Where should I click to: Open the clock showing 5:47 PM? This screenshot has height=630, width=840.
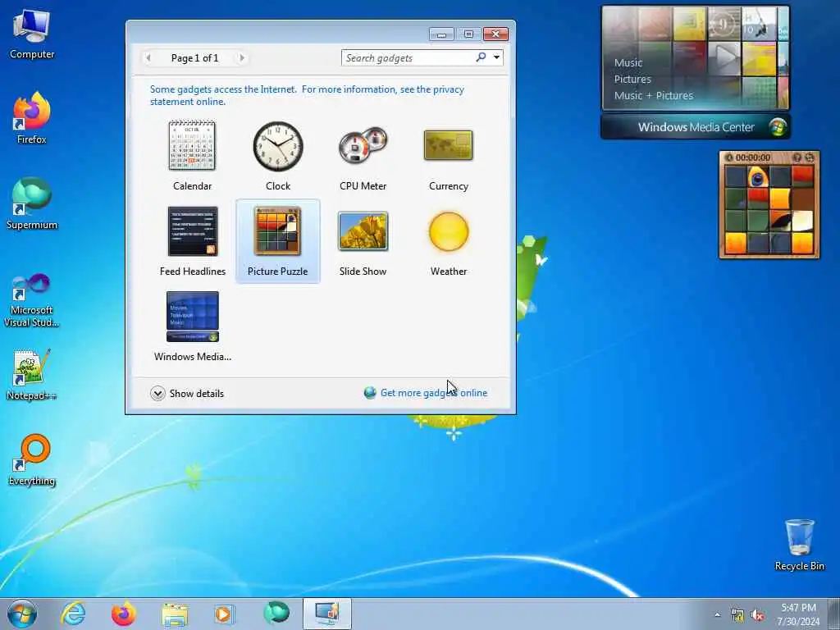[x=799, y=614]
